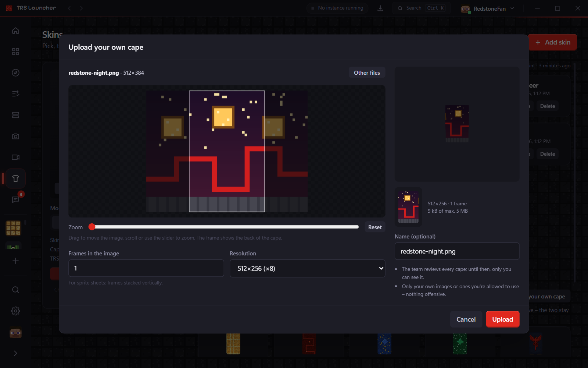Image resolution: width=588 pixels, height=368 pixels.
Task: Click the Other files button
Action: click(367, 72)
